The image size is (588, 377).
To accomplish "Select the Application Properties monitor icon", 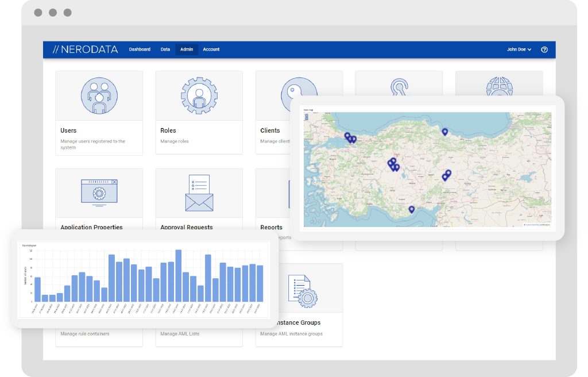I will (x=99, y=193).
